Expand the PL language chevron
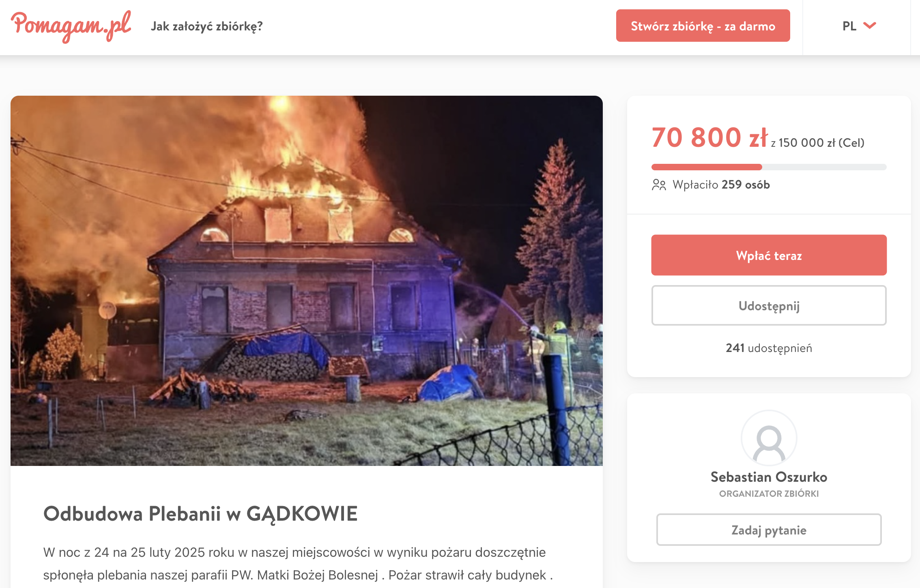The image size is (920, 588). [x=870, y=26]
